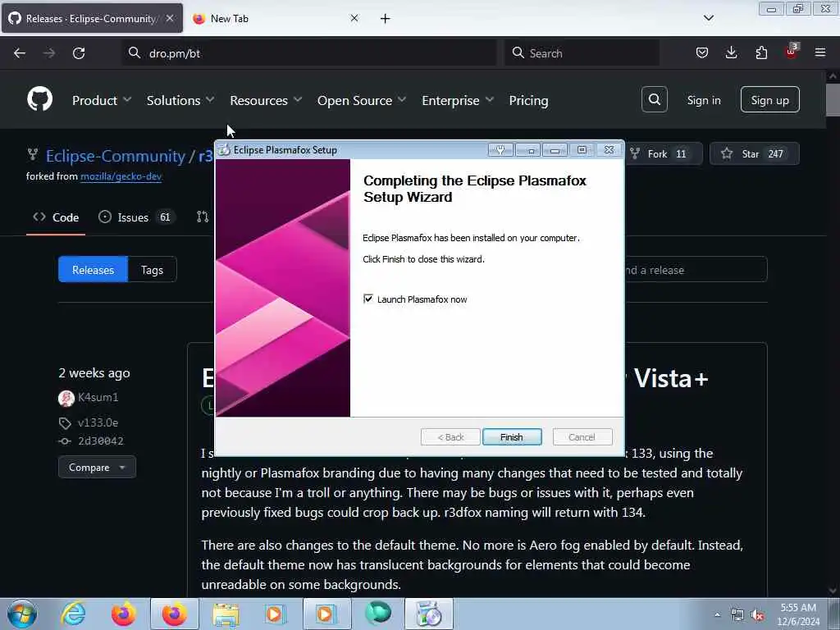Open the Extensions puzzle icon
The image size is (840, 630).
tap(761, 52)
